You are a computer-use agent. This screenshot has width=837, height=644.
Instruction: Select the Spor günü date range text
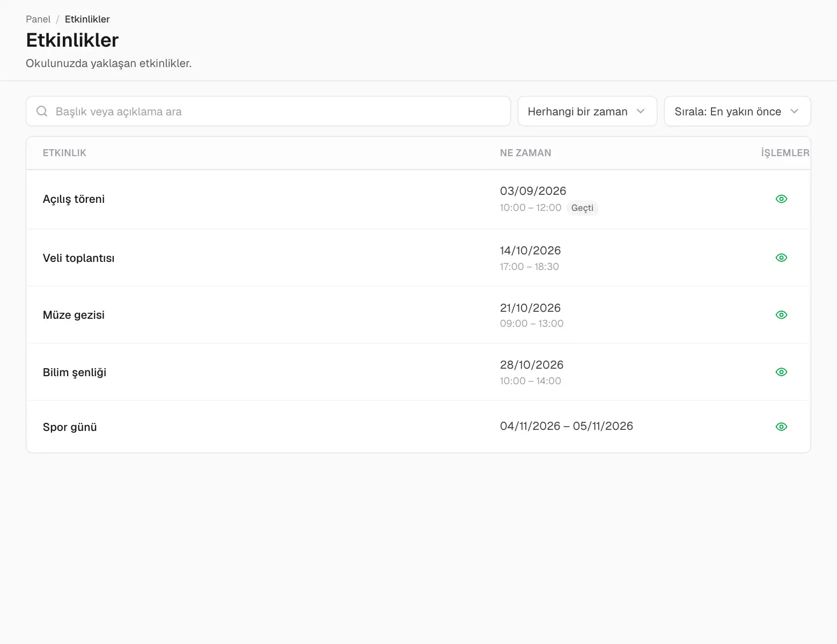[x=567, y=426]
